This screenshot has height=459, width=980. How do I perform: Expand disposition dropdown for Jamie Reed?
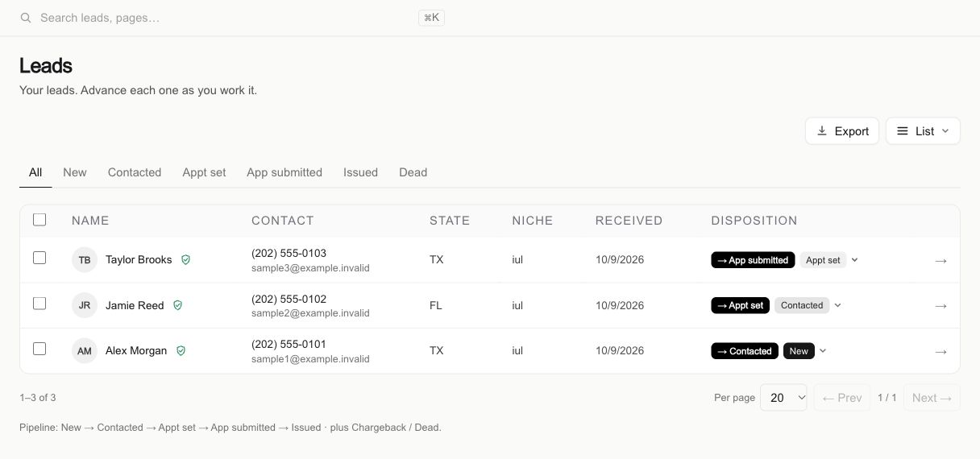point(838,305)
